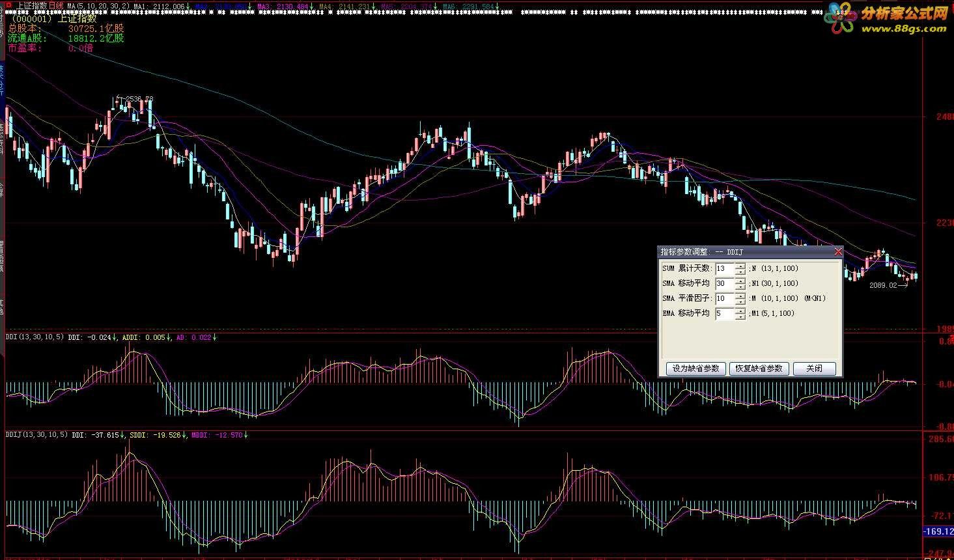Click the 上证指数 title at top left
Screen dimensions: 954x560
[32, 5]
